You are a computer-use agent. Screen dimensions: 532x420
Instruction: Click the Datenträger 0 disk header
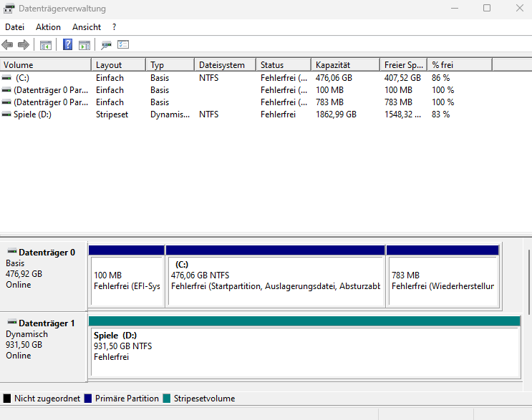(x=44, y=276)
